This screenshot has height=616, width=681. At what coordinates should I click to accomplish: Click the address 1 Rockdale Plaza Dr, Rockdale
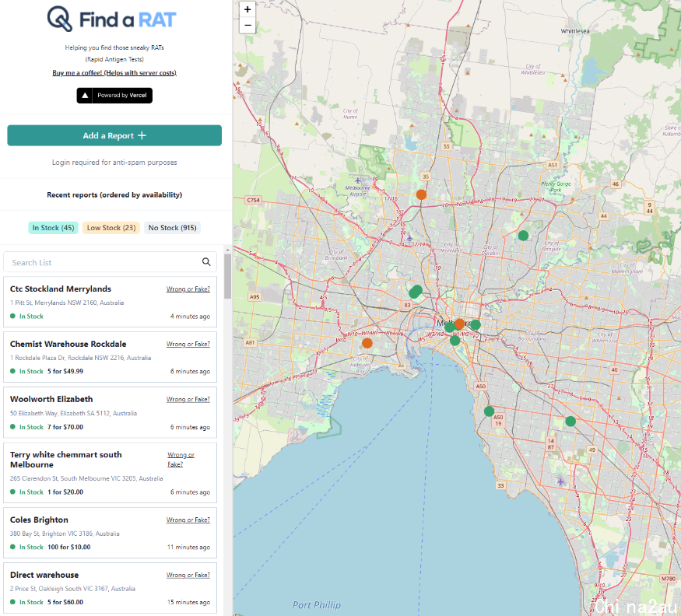point(80,358)
